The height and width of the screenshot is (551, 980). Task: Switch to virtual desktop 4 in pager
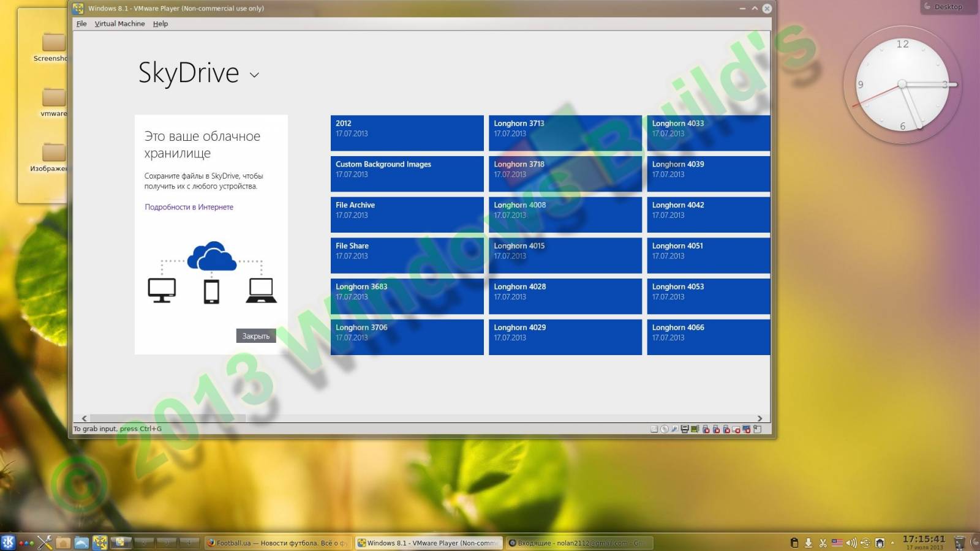[x=189, y=542]
